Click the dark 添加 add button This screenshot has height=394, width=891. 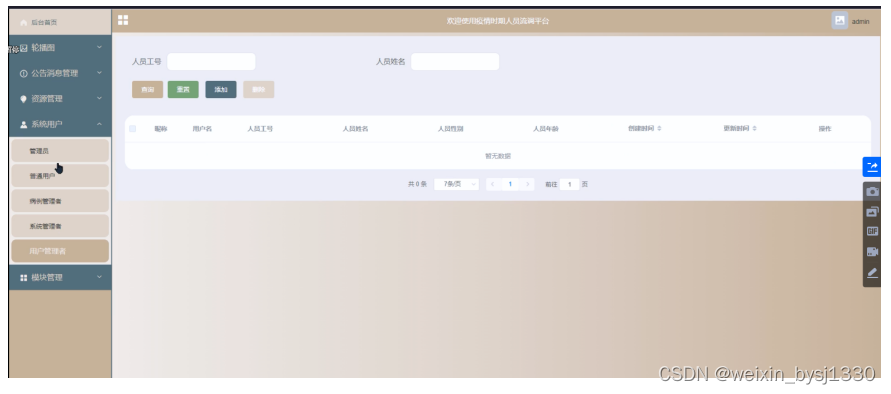[x=221, y=90]
